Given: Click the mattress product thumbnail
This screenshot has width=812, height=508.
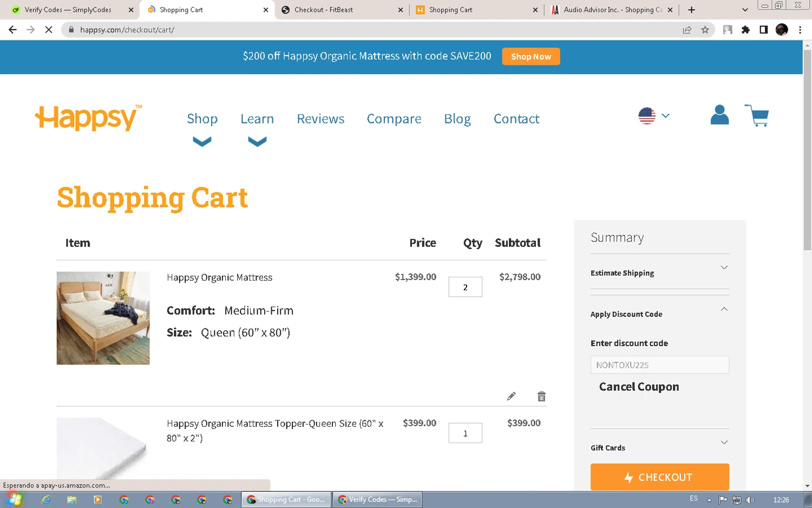Looking at the screenshot, I should (103, 318).
